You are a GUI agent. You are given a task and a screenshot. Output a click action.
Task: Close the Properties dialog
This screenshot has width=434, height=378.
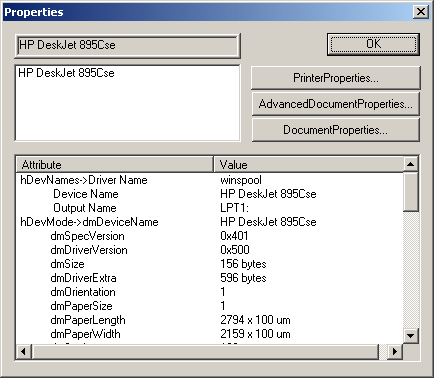(421, 12)
